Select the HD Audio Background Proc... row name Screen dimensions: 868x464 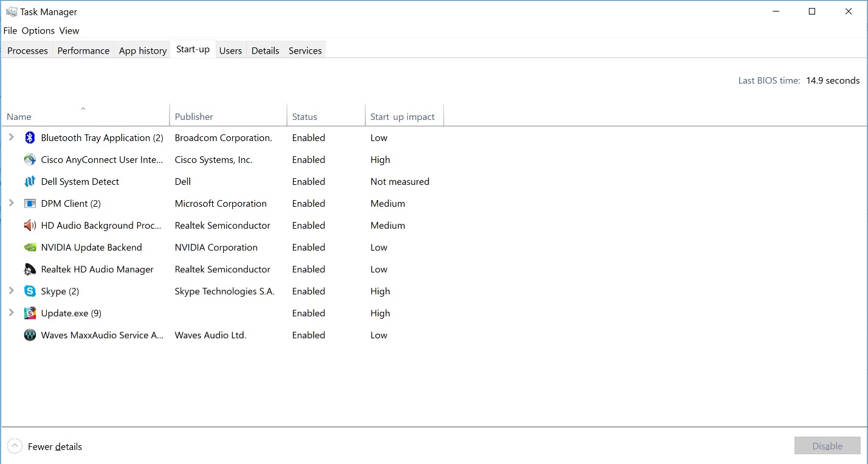(102, 226)
